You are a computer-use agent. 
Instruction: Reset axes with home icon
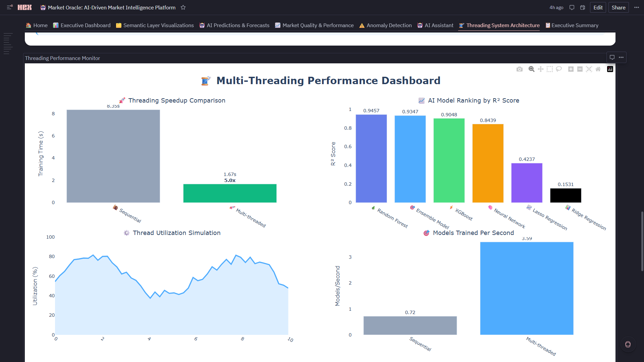598,69
